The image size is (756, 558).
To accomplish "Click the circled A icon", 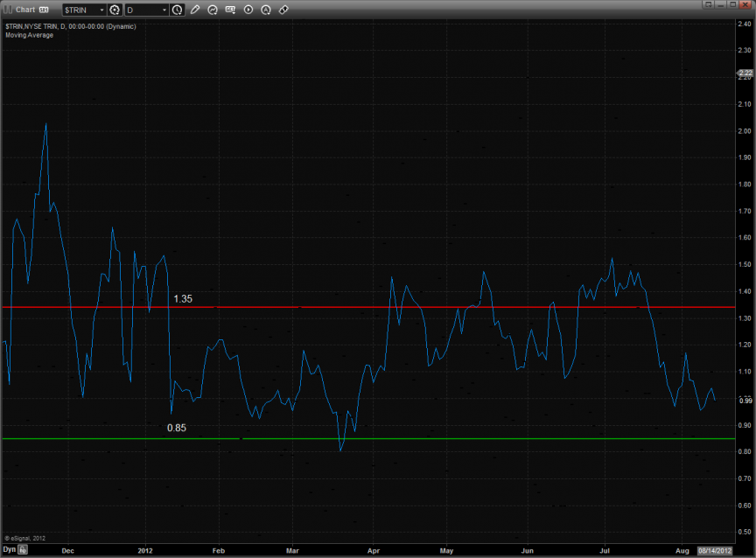I will (266, 10).
